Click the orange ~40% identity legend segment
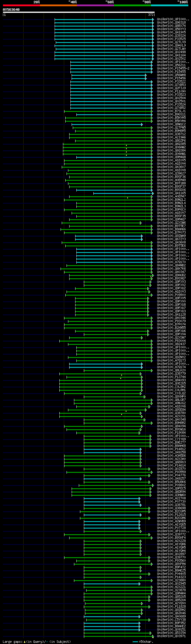This screenshot has width=191, height=644. pos(58,5)
